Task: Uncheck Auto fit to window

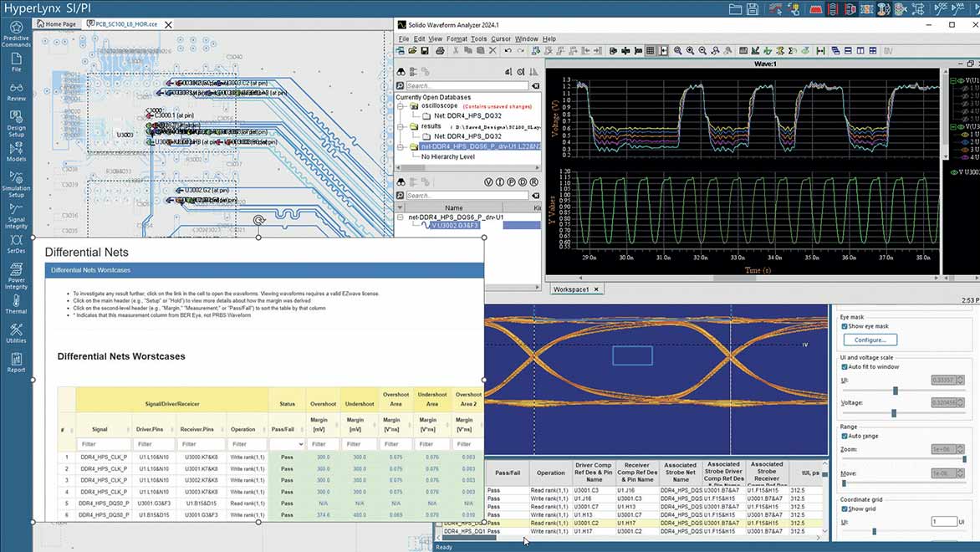Action: (845, 367)
